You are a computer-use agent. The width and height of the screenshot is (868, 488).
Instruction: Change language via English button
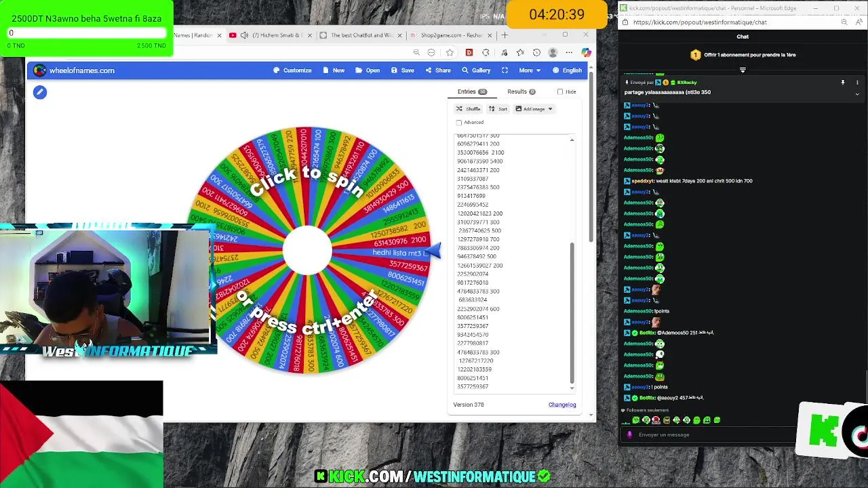coord(567,70)
